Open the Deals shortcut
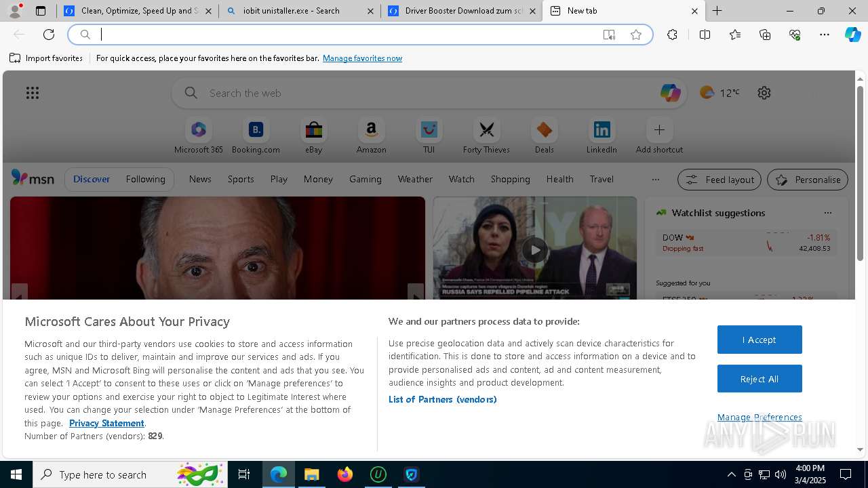Image resolution: width=868 pixels, height=488 pixels. coord(544,136)
